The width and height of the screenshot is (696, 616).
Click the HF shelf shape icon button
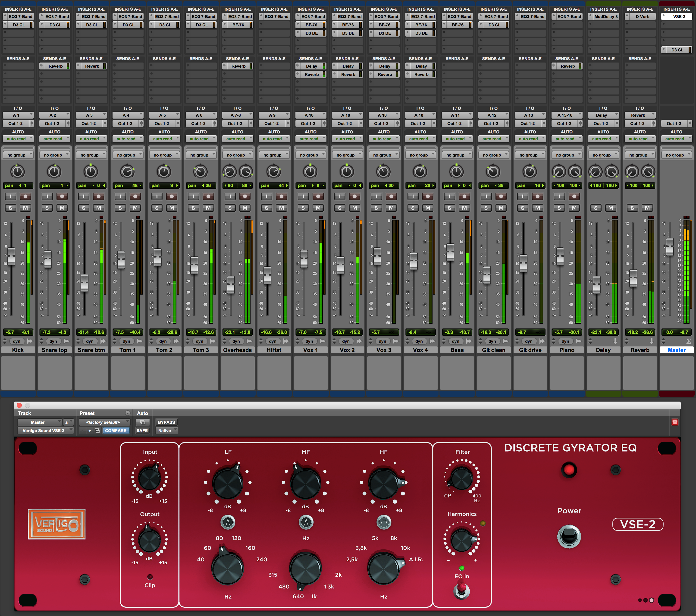click(384, 522)
